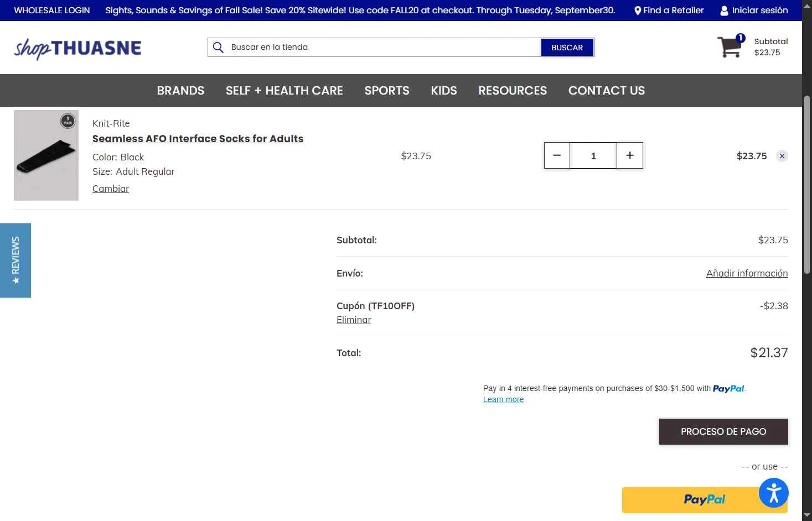Click the Cupón (TF10OFF) label
This screenshot has width=812, height=521.
pos(375,306)
